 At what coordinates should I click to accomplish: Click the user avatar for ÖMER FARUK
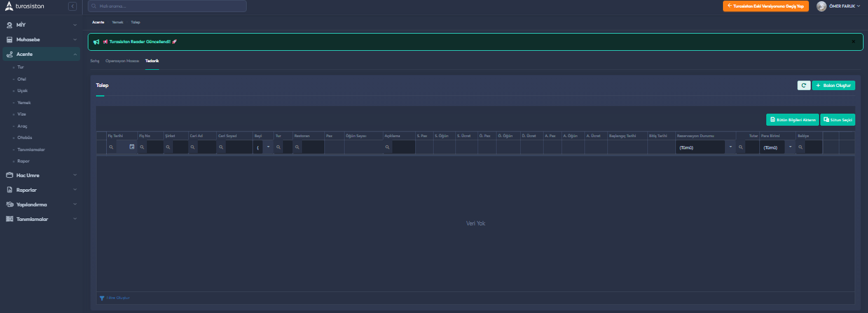(822, 6)
